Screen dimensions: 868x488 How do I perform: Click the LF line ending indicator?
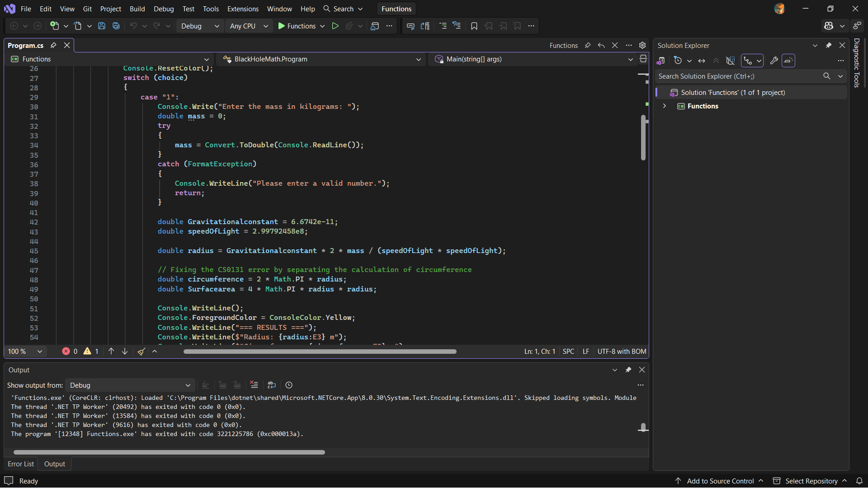point(586,352)
